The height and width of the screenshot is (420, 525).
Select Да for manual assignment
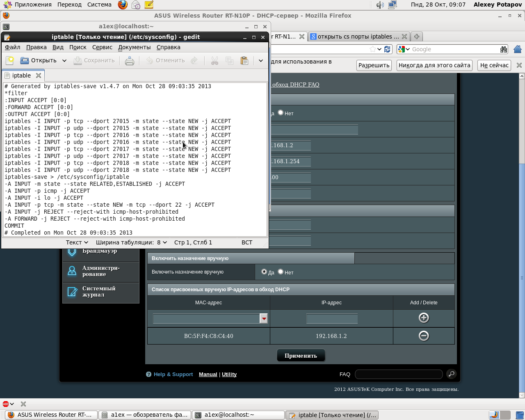264,272
